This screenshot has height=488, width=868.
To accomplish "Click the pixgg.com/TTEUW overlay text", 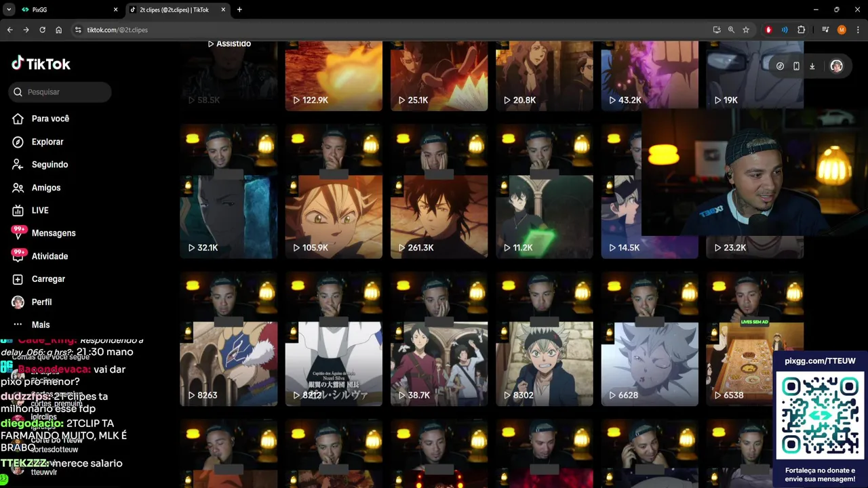I will [820, 361].
